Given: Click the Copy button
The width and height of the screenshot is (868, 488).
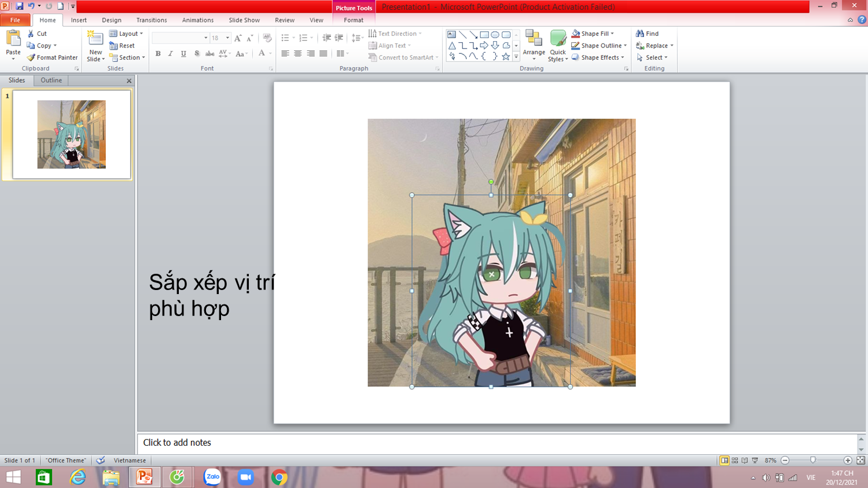Looking at the screenshot, I should 42,46.
